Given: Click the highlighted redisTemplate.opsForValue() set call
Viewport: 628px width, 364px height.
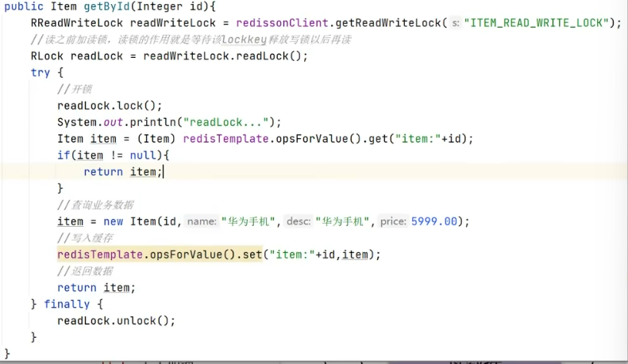Looking at the screenshot, I should pyautogui.click(x=159, y=255).
